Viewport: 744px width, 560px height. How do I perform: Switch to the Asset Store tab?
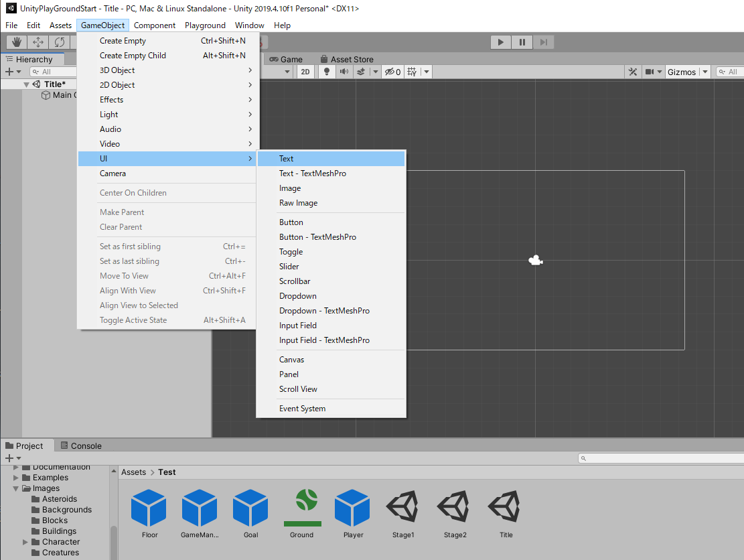[x=347, y=60]
